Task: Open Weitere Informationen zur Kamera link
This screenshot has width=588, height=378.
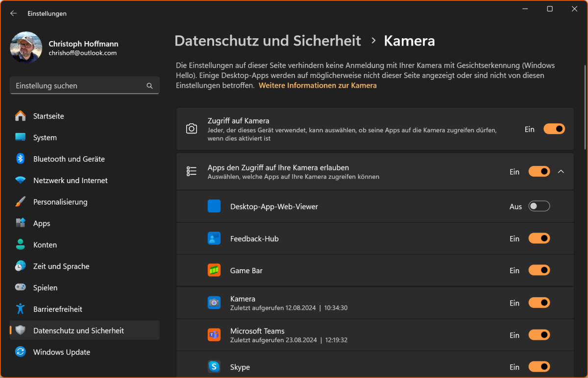Action: pos(318,85)
